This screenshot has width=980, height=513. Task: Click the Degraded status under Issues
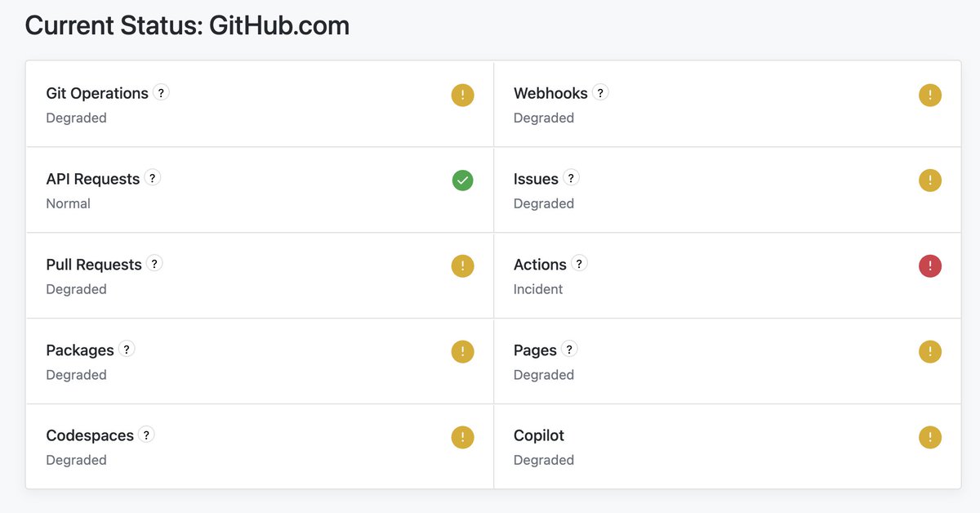coord(544,203)
